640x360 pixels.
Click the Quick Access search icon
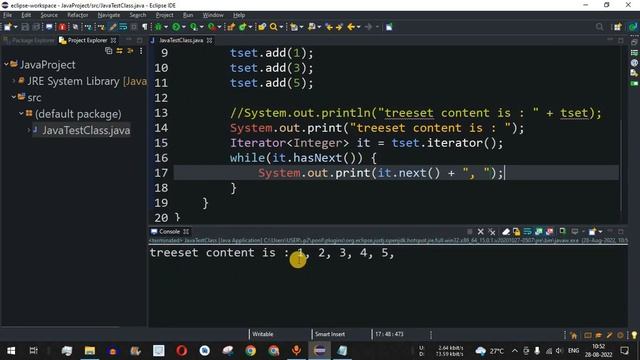click(599, 27)
